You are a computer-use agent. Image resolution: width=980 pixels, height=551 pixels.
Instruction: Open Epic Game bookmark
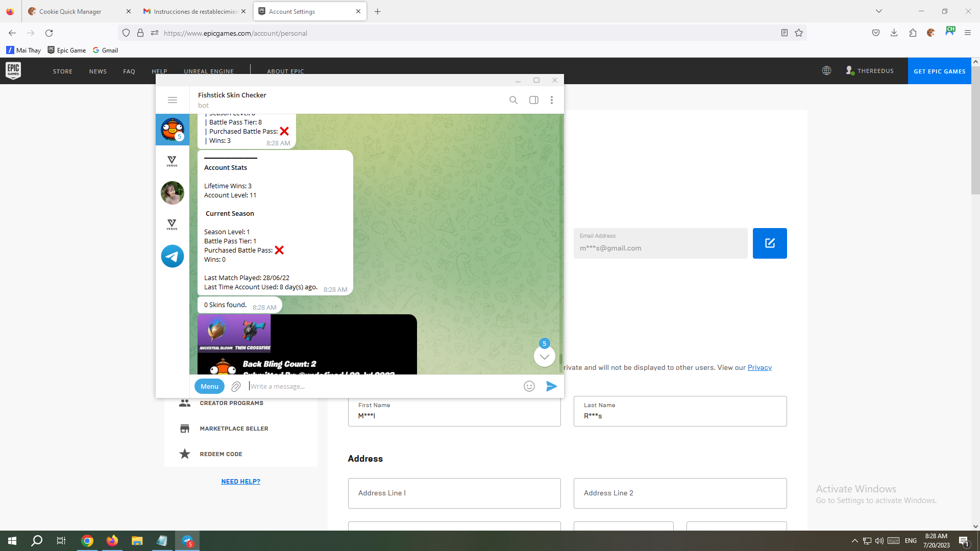click(67, 50)
